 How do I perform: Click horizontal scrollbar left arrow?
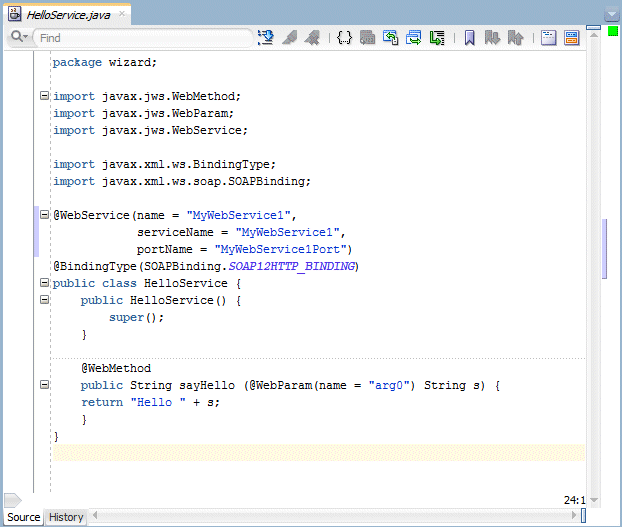point(95,515)
